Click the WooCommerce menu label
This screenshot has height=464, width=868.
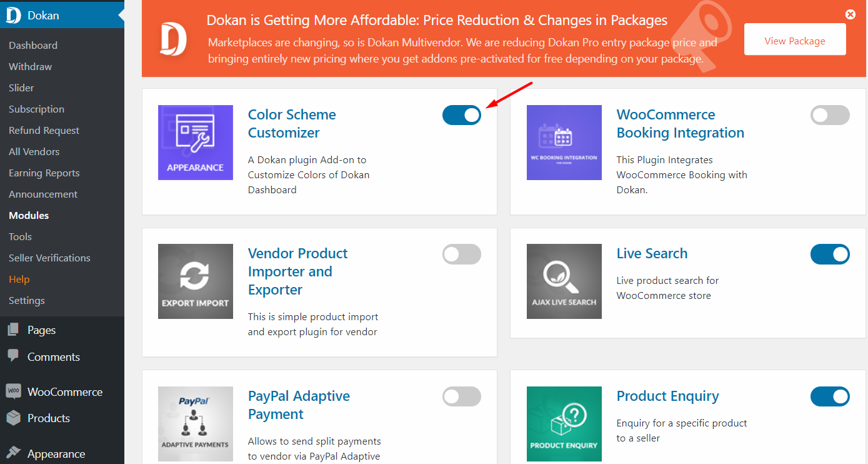pos(65,391)
